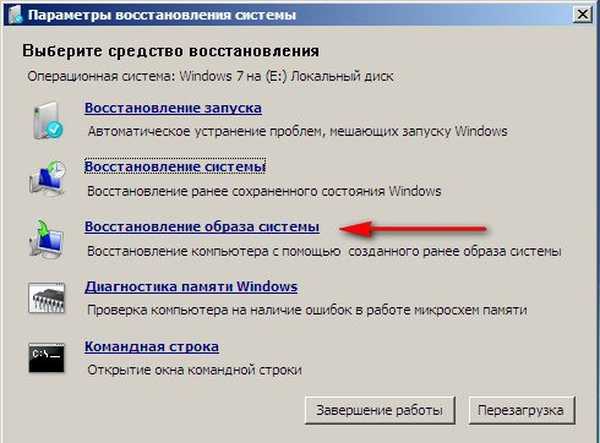This screenshot has height=443, width=600.
Task: Click the Перезагрузка button
Action: [521, 410]
